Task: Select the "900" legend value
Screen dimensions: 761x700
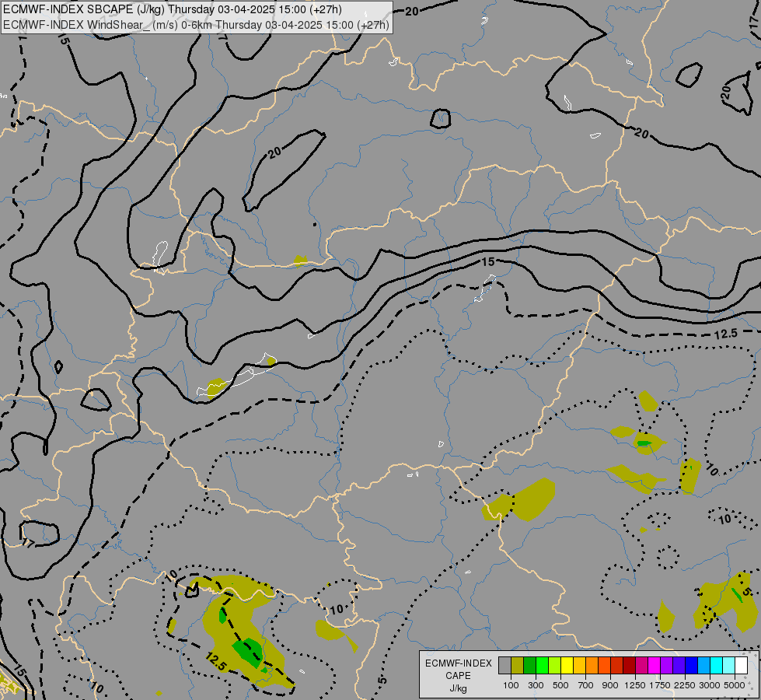Action: pos(610,685)
